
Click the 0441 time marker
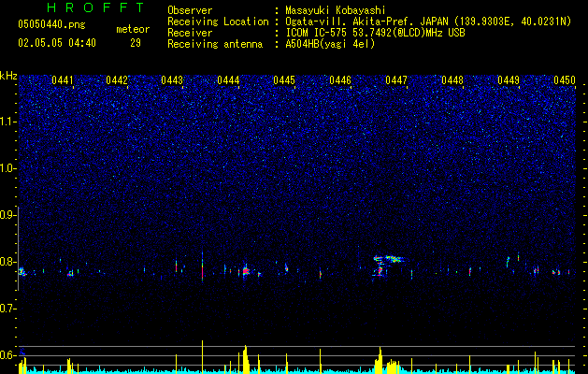[63, 80]
